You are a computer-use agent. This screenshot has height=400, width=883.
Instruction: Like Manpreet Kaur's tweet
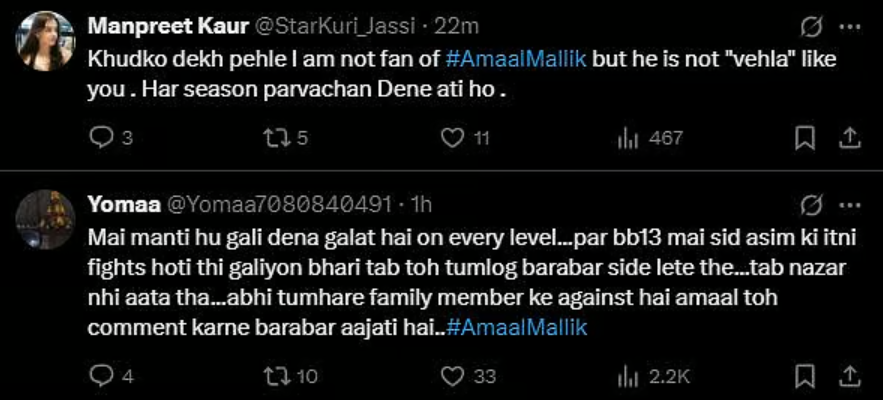[x=454, y=139]
